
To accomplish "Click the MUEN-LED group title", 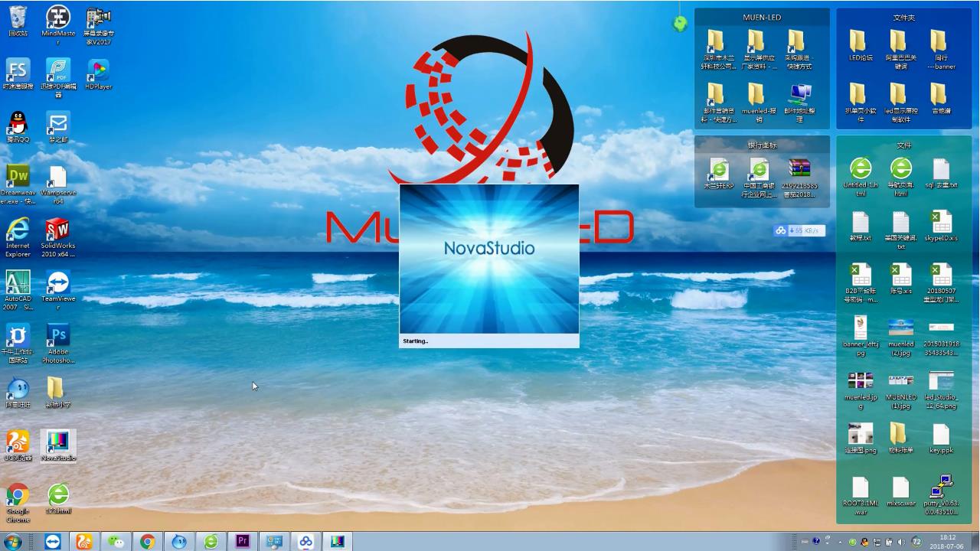I will 762,17.
